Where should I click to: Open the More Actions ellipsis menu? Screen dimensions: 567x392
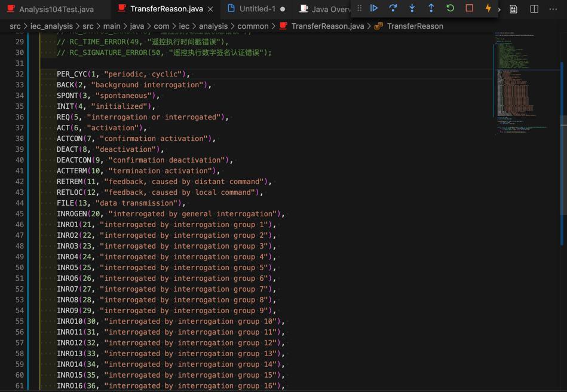pos(553,9)
